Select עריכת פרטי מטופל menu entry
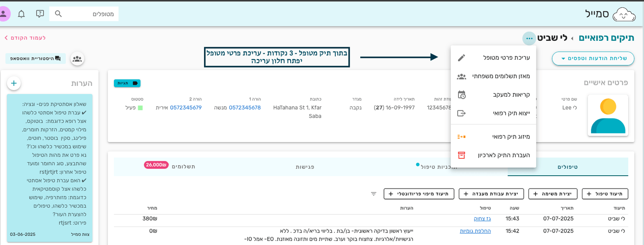644x245 pixels. 493,58
